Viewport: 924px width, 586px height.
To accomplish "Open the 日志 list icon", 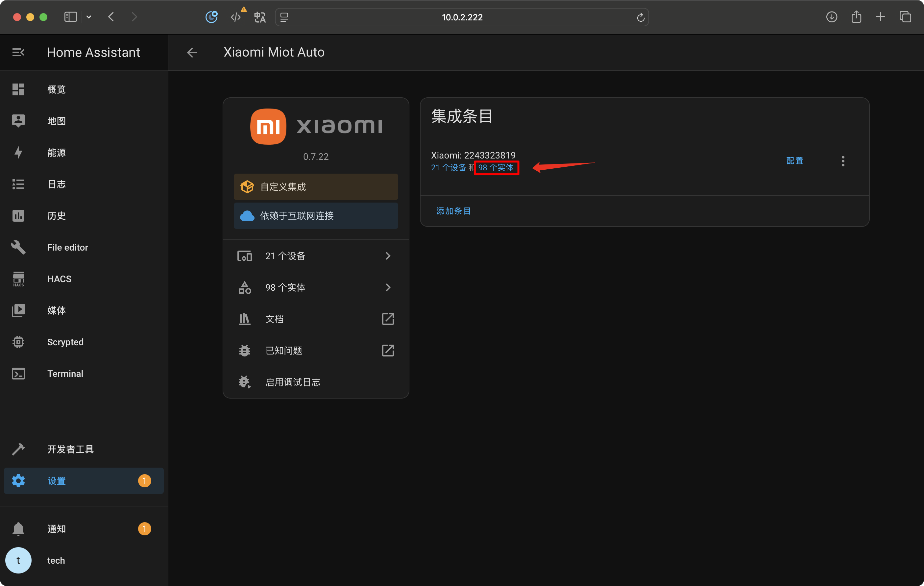I will [x=18, y=184].
